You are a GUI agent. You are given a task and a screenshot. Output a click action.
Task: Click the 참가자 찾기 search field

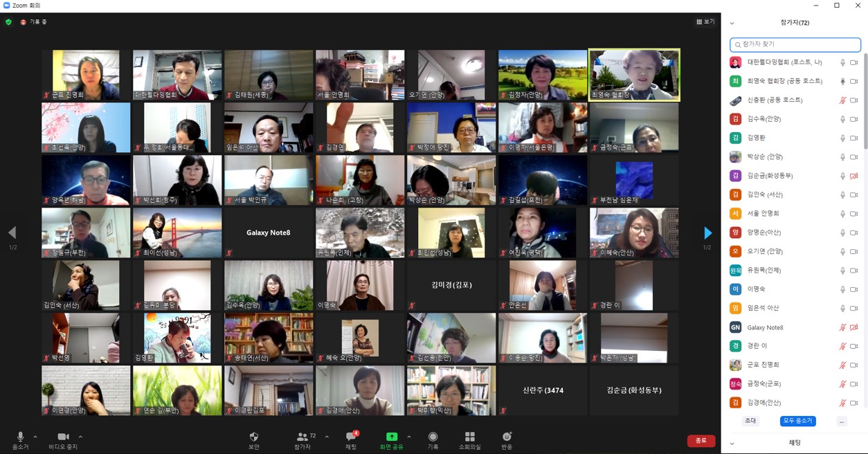pos(795,44)
